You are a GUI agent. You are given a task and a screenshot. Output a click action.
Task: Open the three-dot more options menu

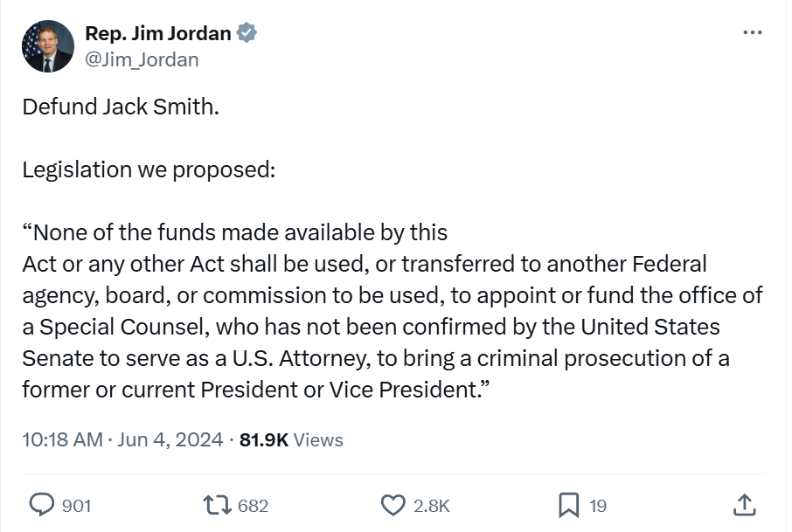pyautogui.click(x=752, y=33)
